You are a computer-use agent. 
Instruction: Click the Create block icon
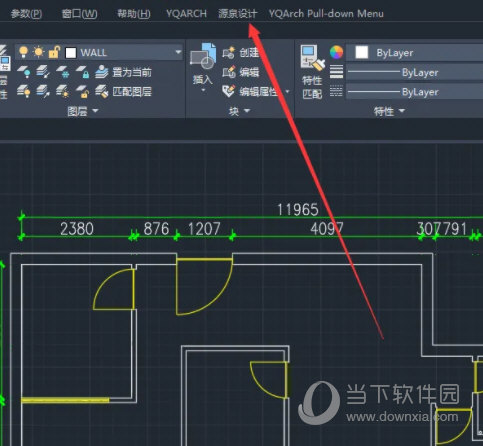(229, 52)
